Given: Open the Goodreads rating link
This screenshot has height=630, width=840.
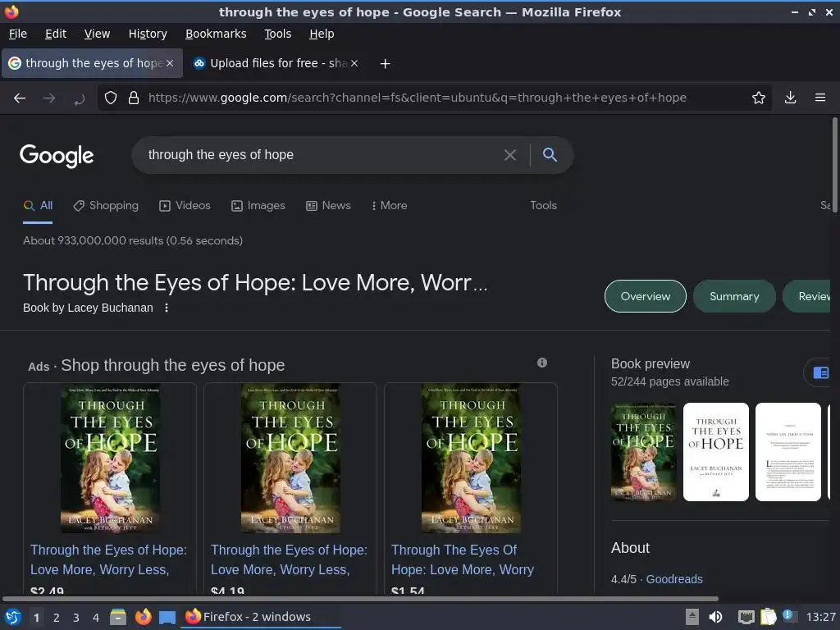Looking at the screenshot, I should click(674, 579).
